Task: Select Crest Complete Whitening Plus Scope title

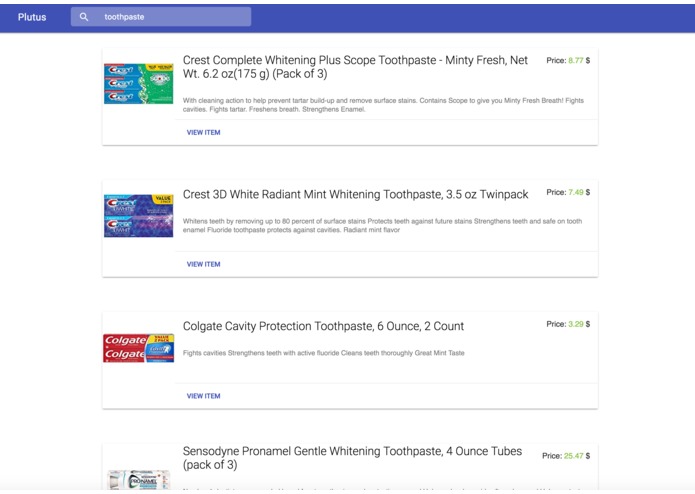Action: (355, 67)
